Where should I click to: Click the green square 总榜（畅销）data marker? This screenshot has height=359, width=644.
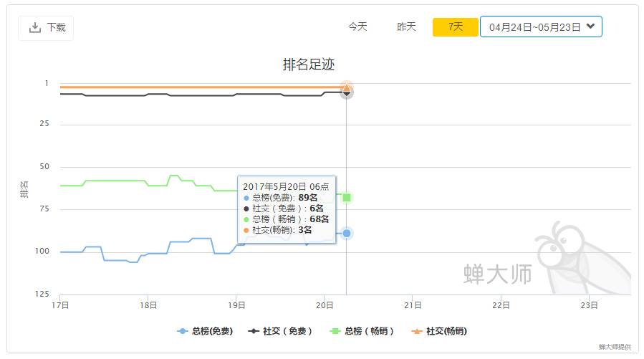pyautogui.click(x=347, y=198)
